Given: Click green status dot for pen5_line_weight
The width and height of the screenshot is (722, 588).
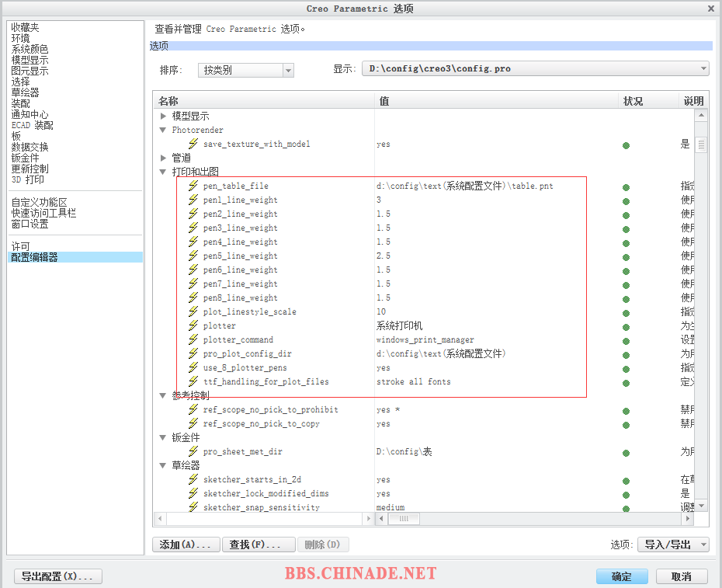Looking at the screenshot, I should (627, 257).
